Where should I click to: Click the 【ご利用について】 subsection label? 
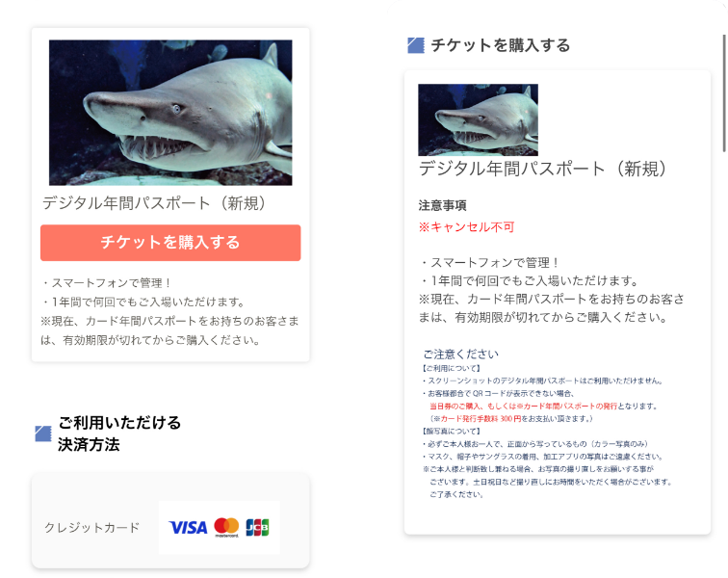coord(452,368)
